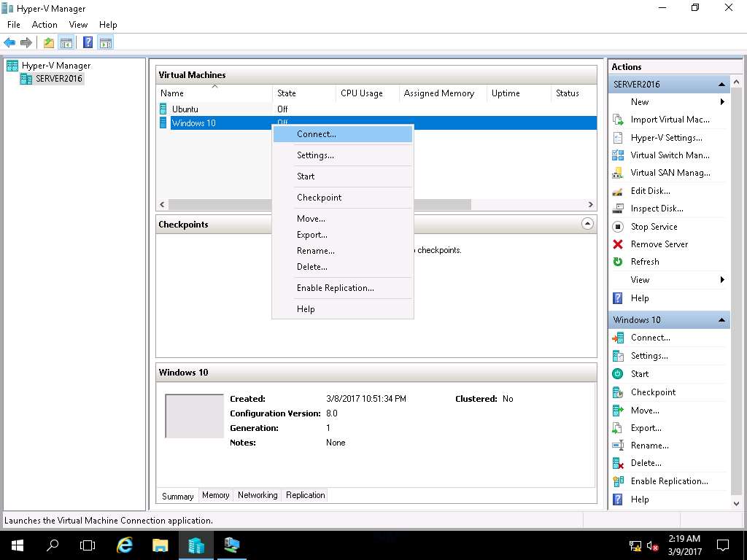The image size is (747, 560).
Task: Open the File menu
Action: click(x=14, y=25)
